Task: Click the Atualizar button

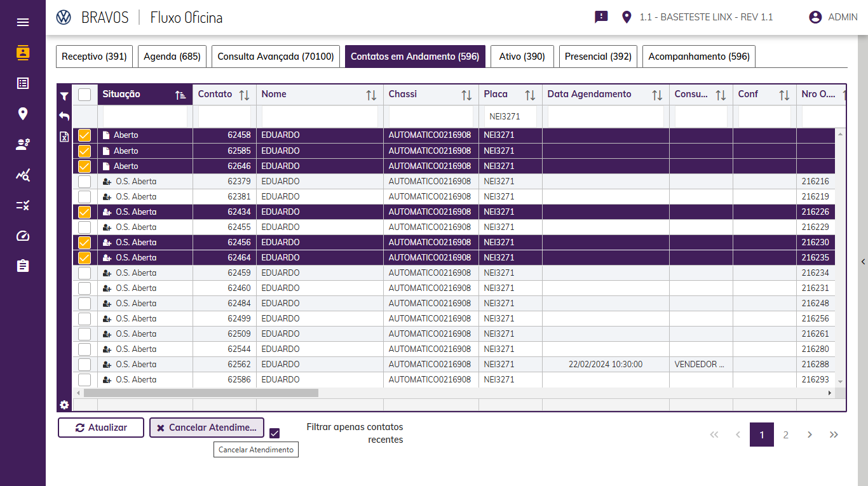Action: (101, 428)
